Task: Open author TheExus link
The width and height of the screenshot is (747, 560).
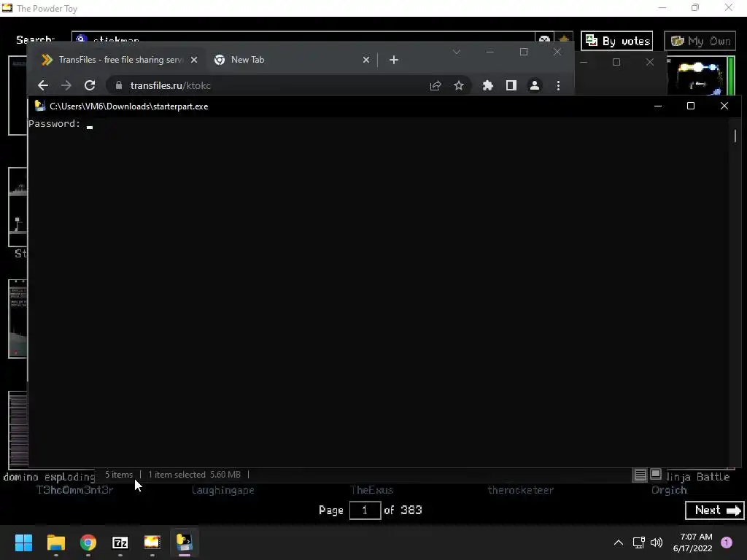Action: 371,491
